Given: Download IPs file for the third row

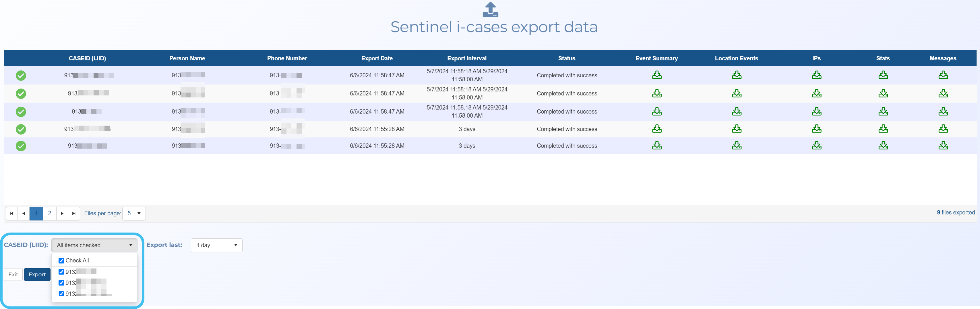Looking at the screenshot, I should [x=816, y=111].
